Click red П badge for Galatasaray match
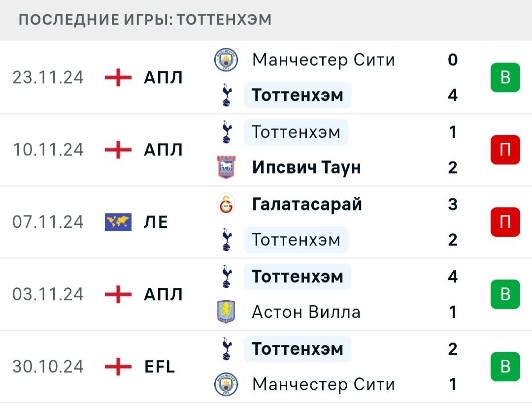 [505, 221]
